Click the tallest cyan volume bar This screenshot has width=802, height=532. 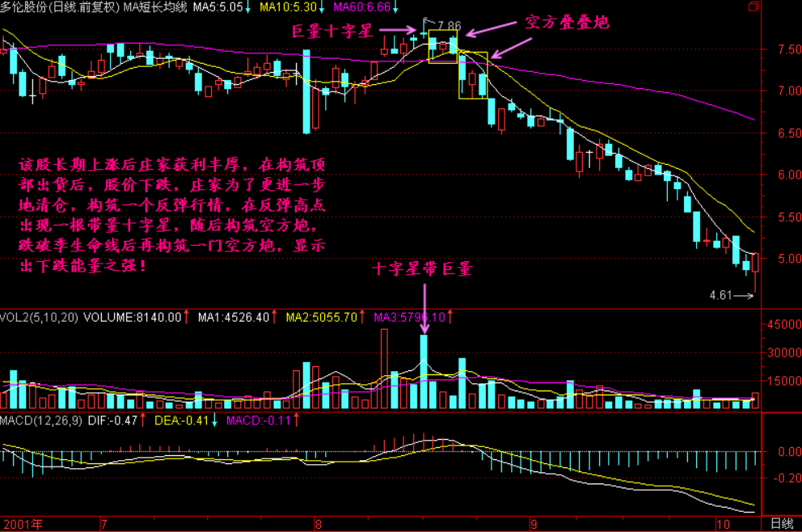424,371
